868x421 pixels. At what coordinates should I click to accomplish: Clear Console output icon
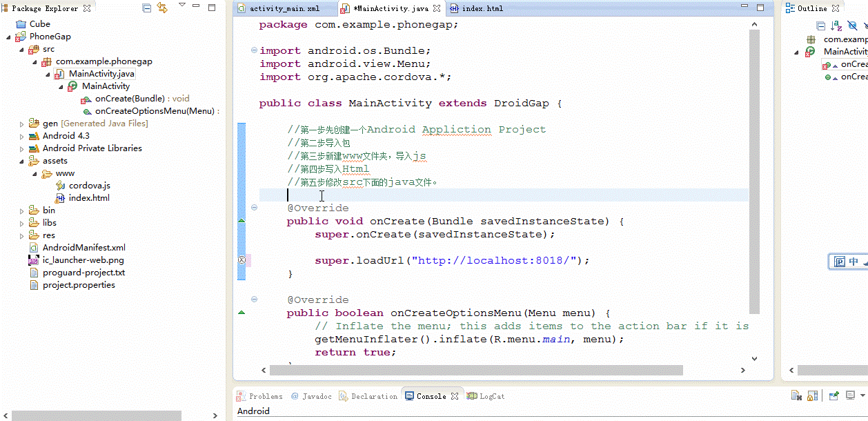point(796,395)
